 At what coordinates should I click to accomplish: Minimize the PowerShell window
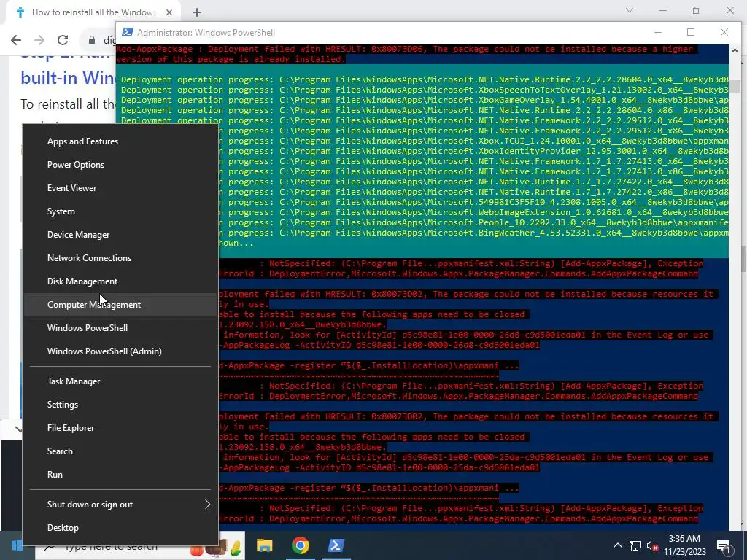(658, 32)
